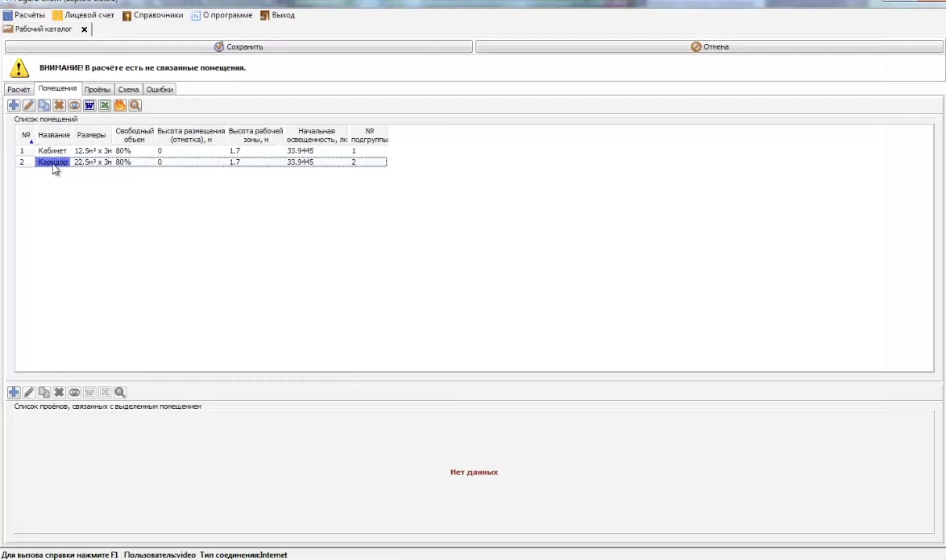Viewport: 946px width, 560px height.
Task: Sort the list by Название column
Action: pos(54,135)
